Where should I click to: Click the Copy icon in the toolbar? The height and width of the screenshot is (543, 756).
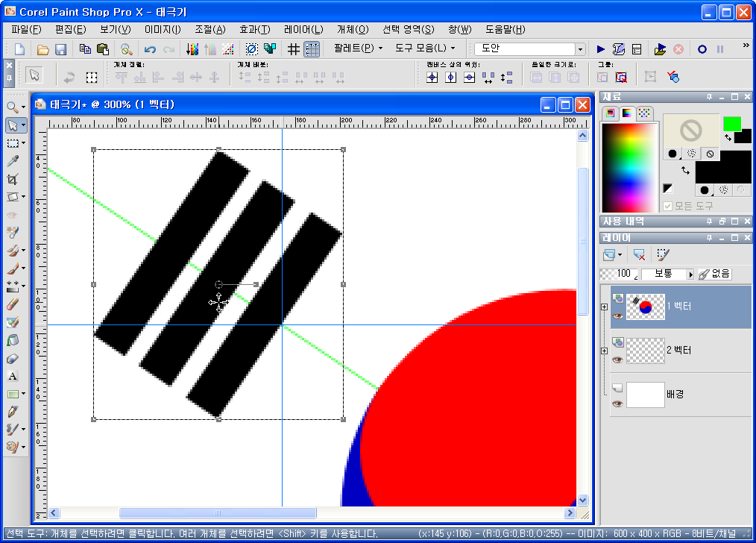tap(85, 48)
